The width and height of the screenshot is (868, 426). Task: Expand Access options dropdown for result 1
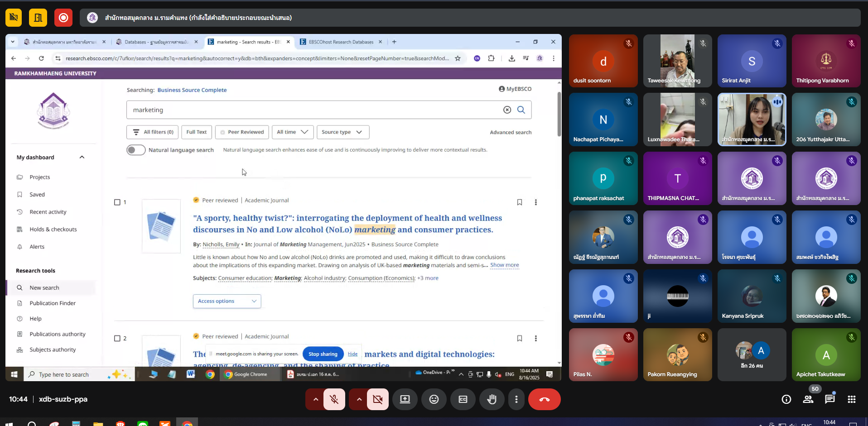[x=227, y=301]
